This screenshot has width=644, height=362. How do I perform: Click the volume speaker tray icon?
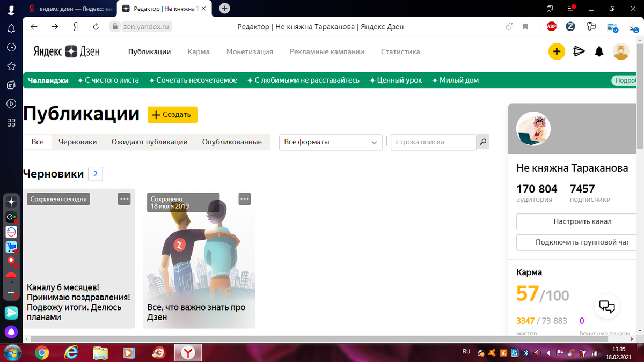[547, 353]
